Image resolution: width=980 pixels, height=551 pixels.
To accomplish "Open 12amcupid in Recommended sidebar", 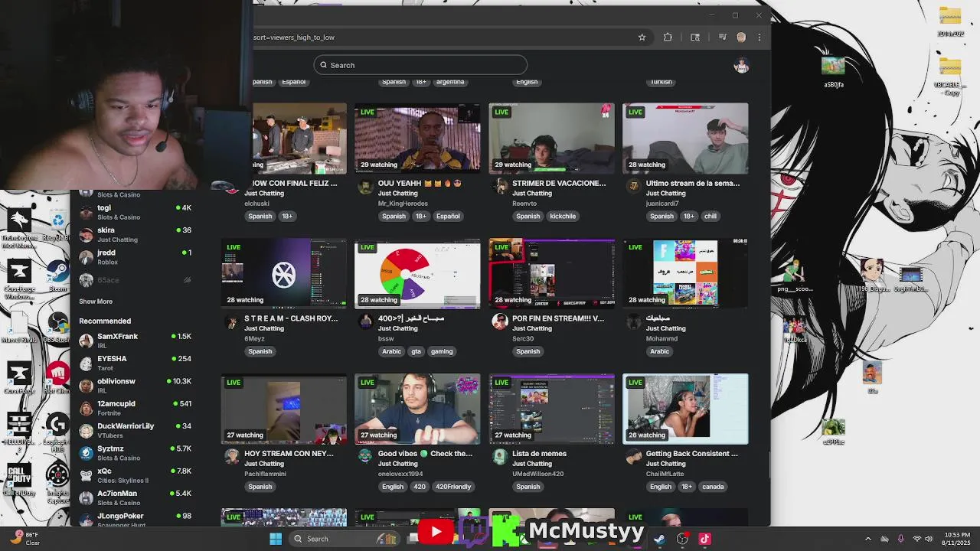I will (135, 408).
